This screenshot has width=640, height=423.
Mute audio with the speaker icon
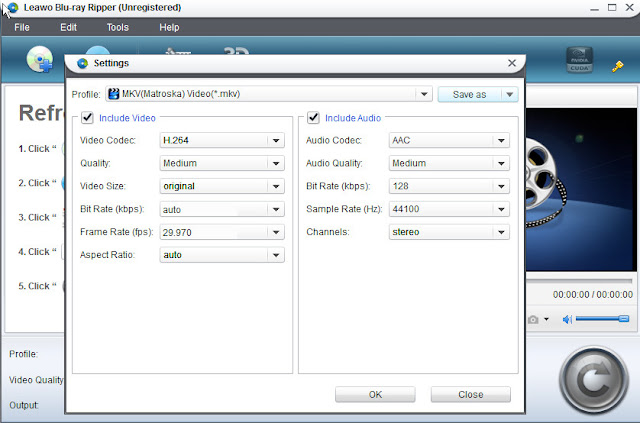pyautogui.click(x=567, y=319)
